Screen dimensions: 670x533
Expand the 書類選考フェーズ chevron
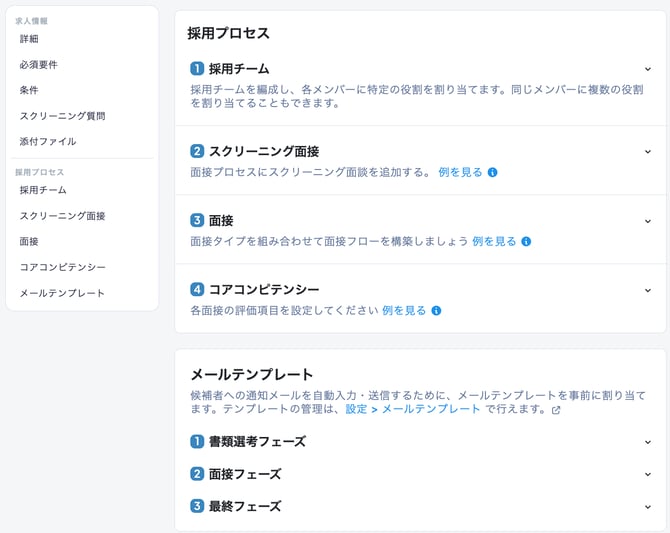coord(648,441)
